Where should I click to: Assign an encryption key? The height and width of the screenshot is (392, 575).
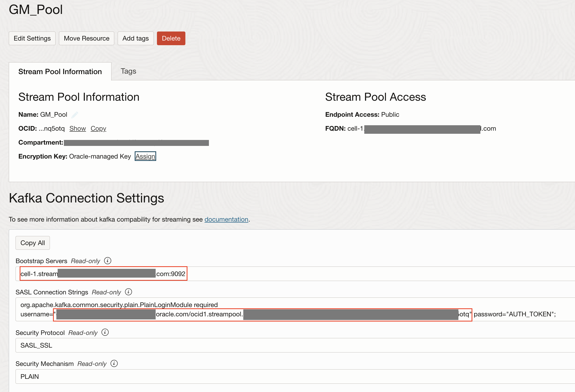(x=145, y=156)
